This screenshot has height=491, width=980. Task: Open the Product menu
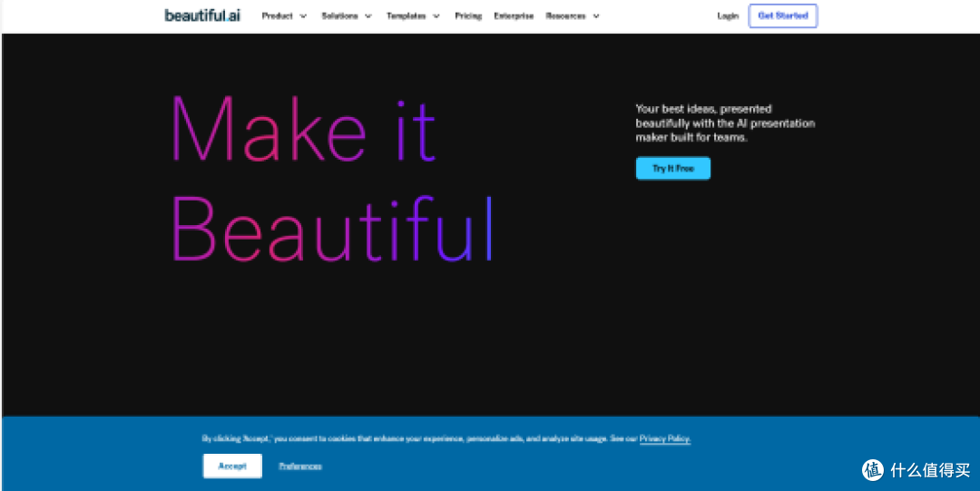click(278, 16)
